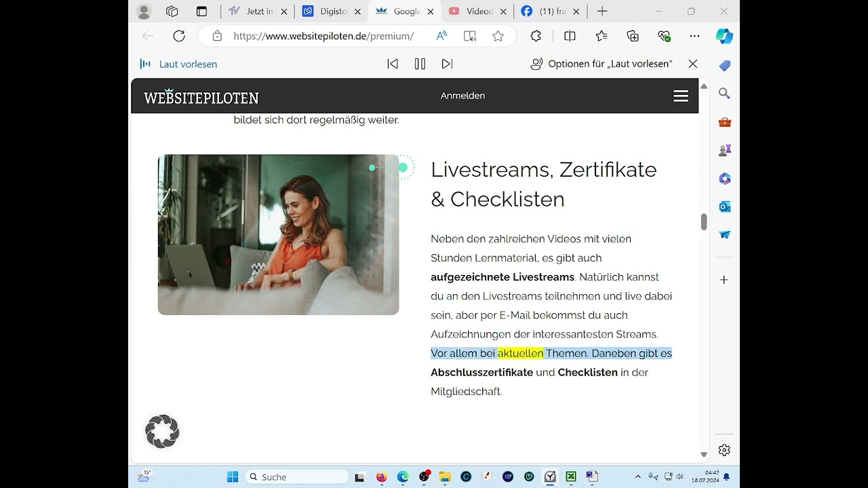
Task: Toggle split screen view
Action: [x=570, y=36]
